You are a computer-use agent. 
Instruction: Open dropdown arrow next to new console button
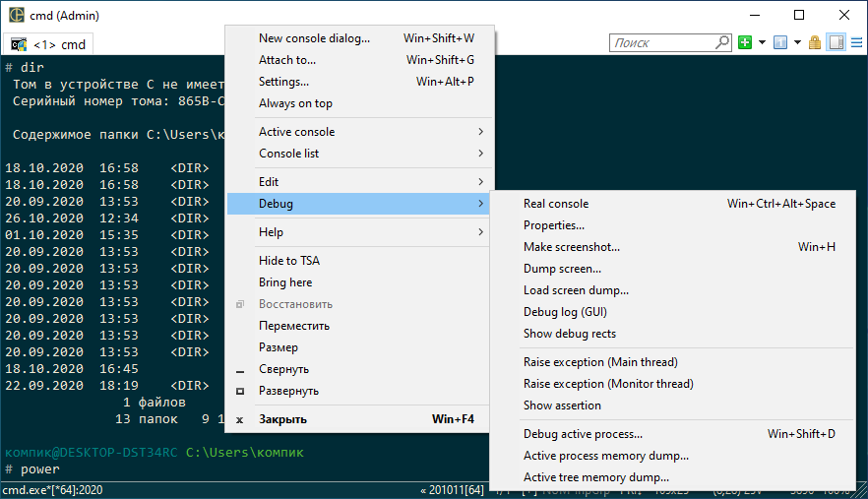tap(761, 43)
